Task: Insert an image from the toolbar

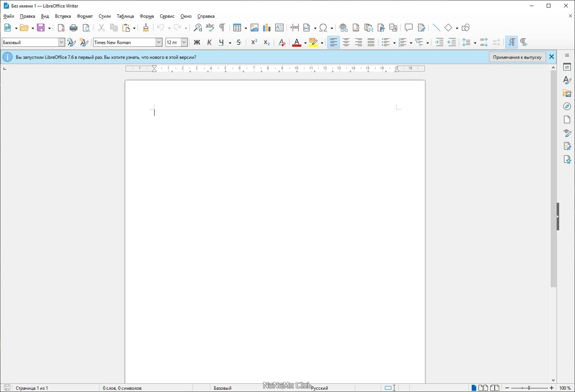Action: (x=255, y=28)
